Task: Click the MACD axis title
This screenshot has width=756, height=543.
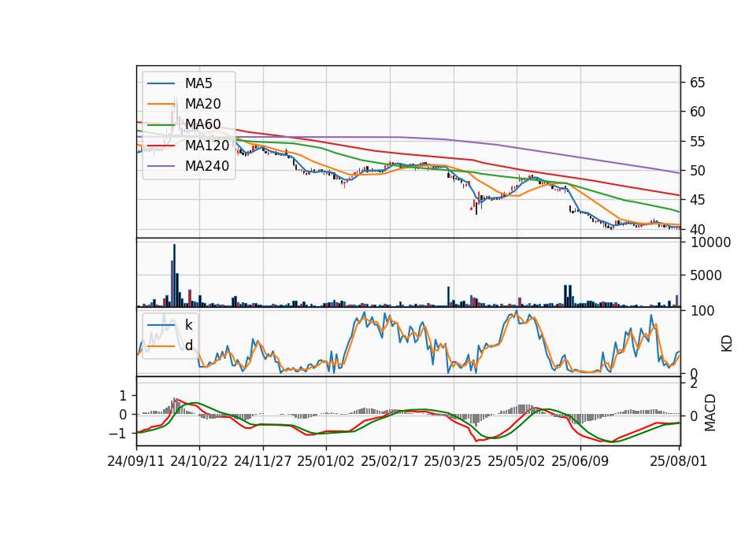Action: [x=710, y=413]
